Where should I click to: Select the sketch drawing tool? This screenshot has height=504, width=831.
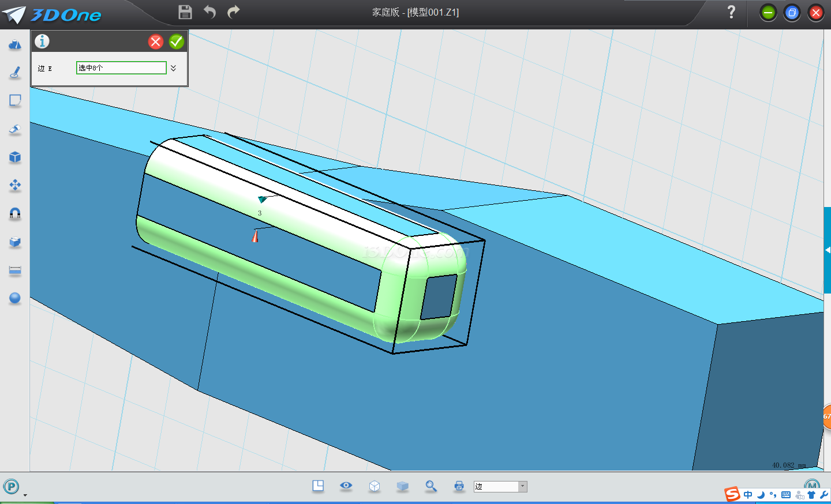click(x=15, y=73)
